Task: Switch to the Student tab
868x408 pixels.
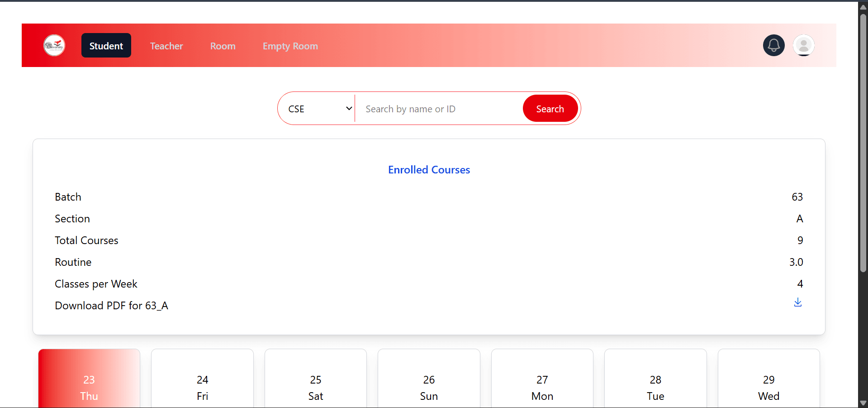Action: [106, 46]
